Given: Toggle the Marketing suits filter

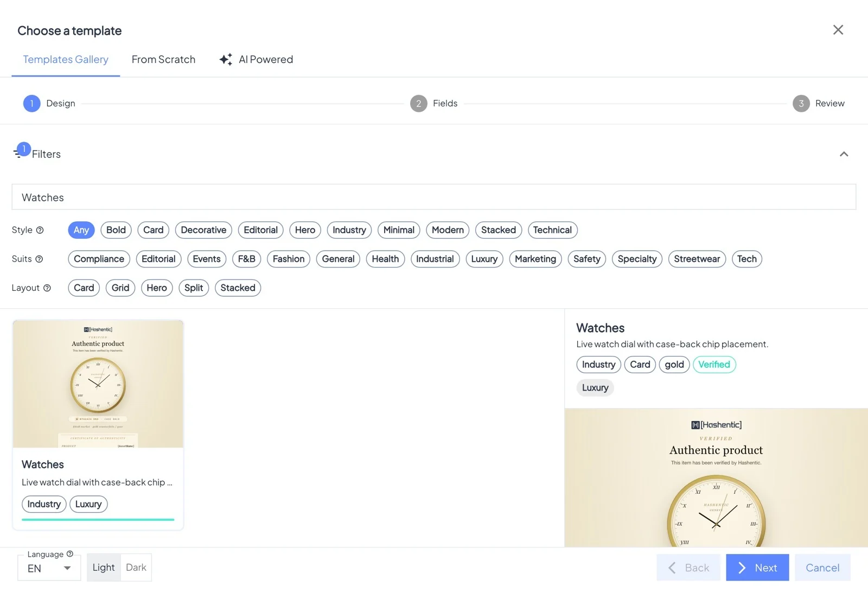Looking at the screenshot, I should pyautogui.click(x=535, y=259).
